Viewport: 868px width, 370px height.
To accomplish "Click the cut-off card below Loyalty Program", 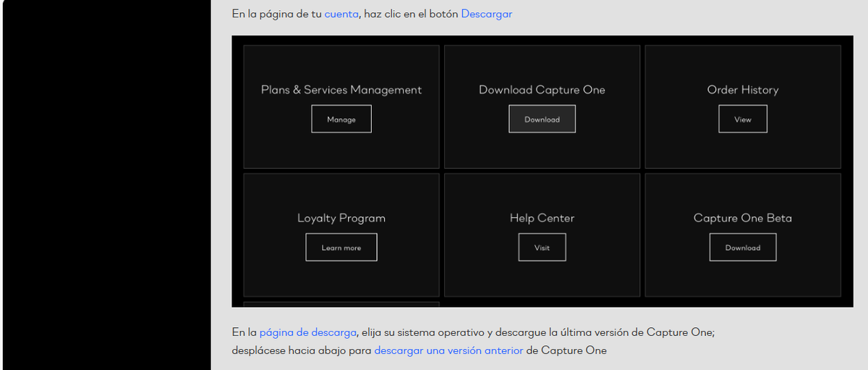I will [341, 304].
